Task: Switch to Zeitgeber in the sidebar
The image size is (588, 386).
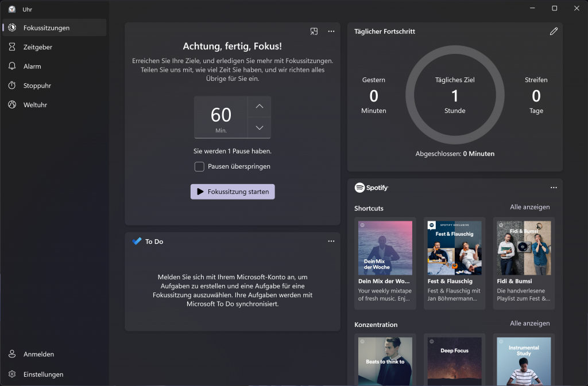Action: (x=55, y=47)
